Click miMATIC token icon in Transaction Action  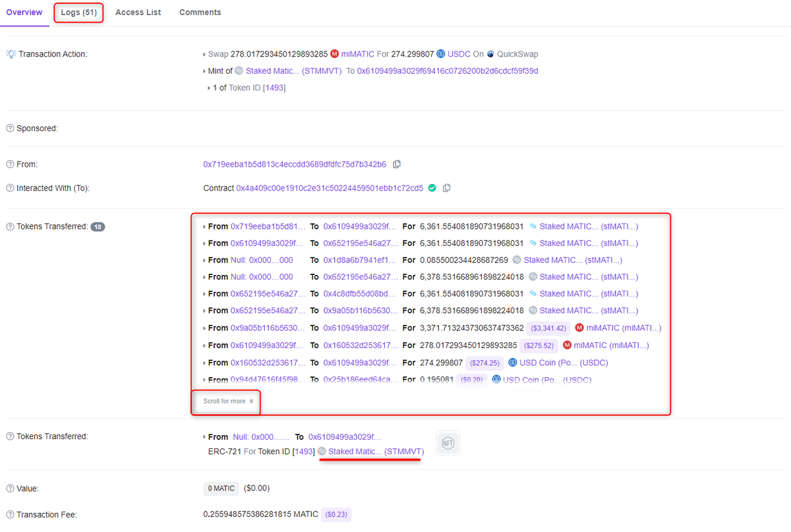click(x=334, y=54)
